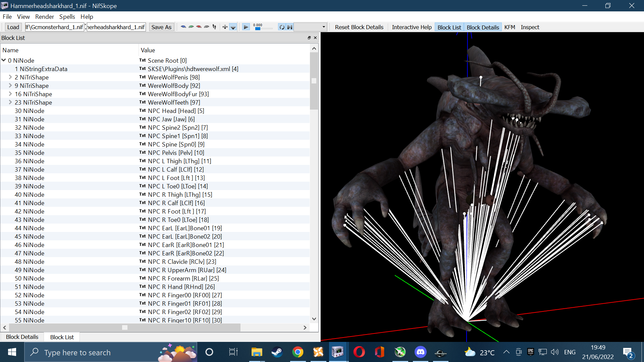This screenshot has height=362, width=644.
Task: Click the save file path field
Action: point(116,27)
